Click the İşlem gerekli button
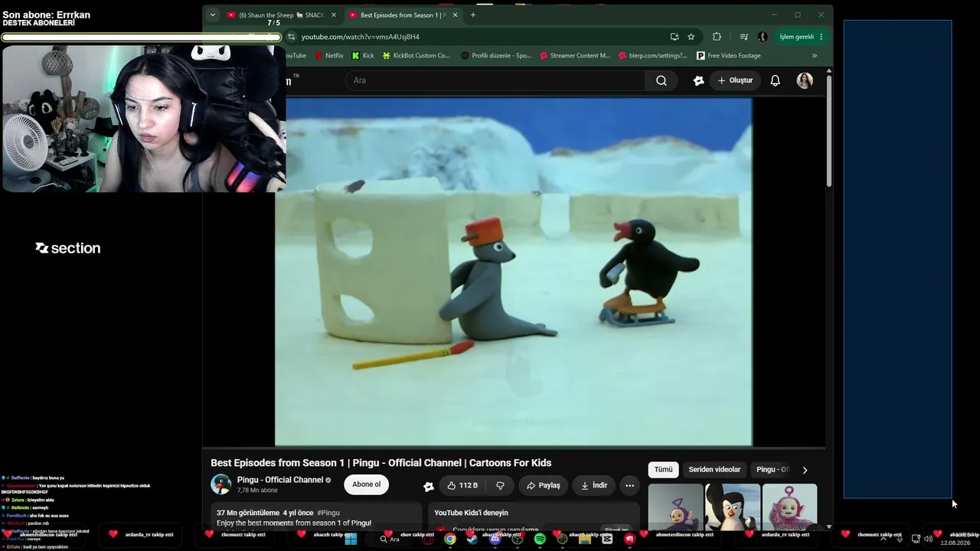Image resolution: width=980 pixels, height=551 pixels. click(801, 37)
